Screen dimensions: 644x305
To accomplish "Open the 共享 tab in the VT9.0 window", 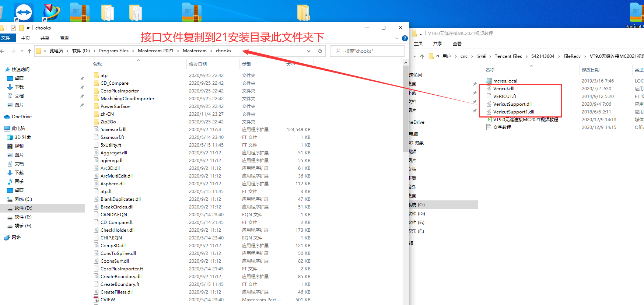I will (438, 44).
